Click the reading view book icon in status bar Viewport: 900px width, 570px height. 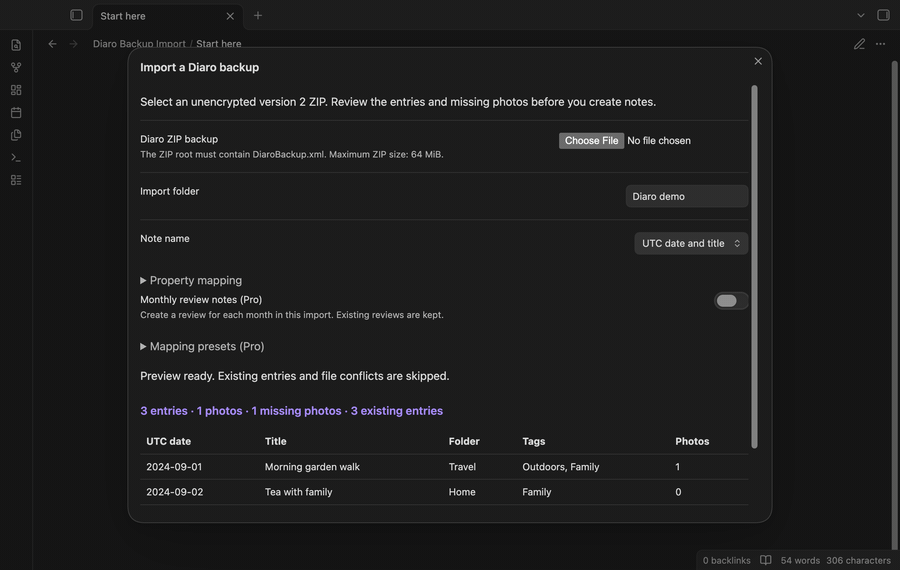766,560
